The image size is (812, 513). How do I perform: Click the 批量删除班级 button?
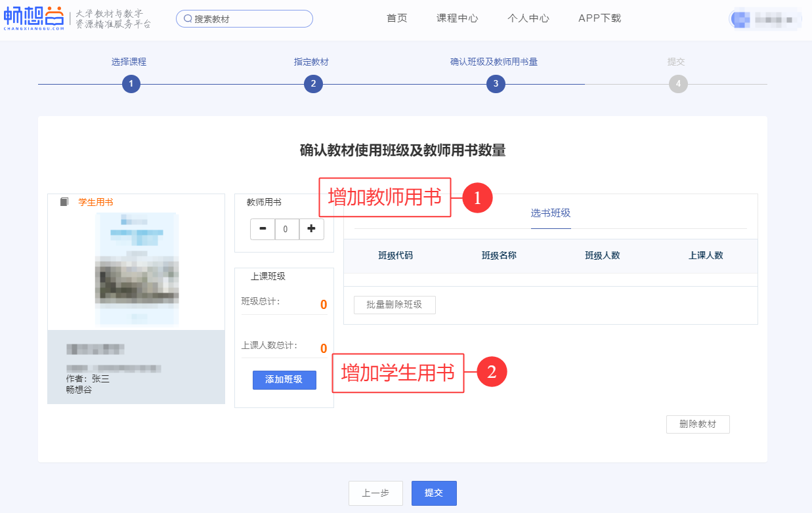[x=395, y=304]
